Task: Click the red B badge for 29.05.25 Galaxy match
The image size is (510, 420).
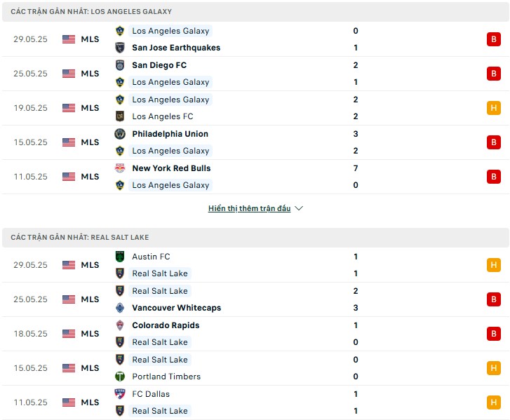Action: click(x=493, y=39)
